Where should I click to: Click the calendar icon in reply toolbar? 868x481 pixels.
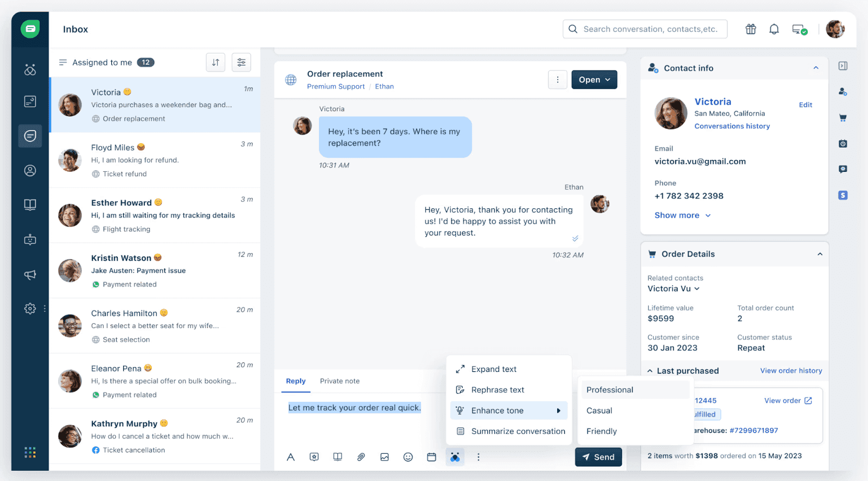point(431,457)
